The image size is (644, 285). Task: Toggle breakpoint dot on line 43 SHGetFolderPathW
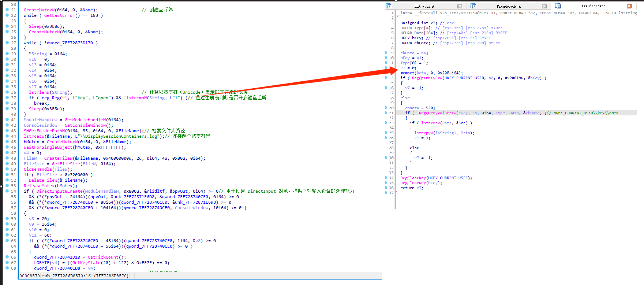(7, 131)
